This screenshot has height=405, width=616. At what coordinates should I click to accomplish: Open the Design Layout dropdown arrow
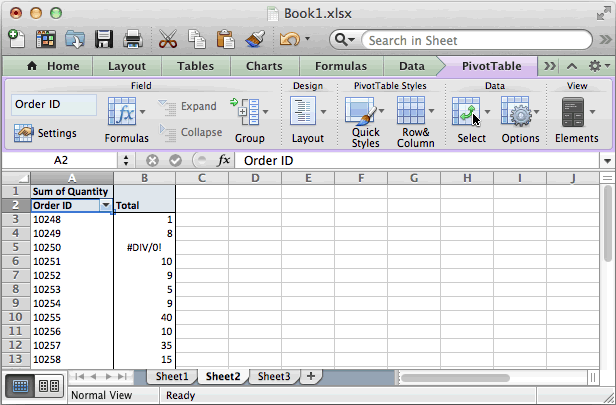pos(323,112)
